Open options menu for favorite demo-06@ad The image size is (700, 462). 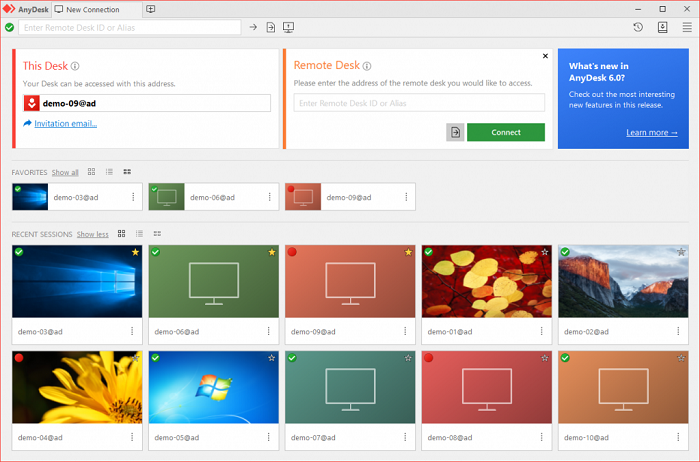[270, 196]
